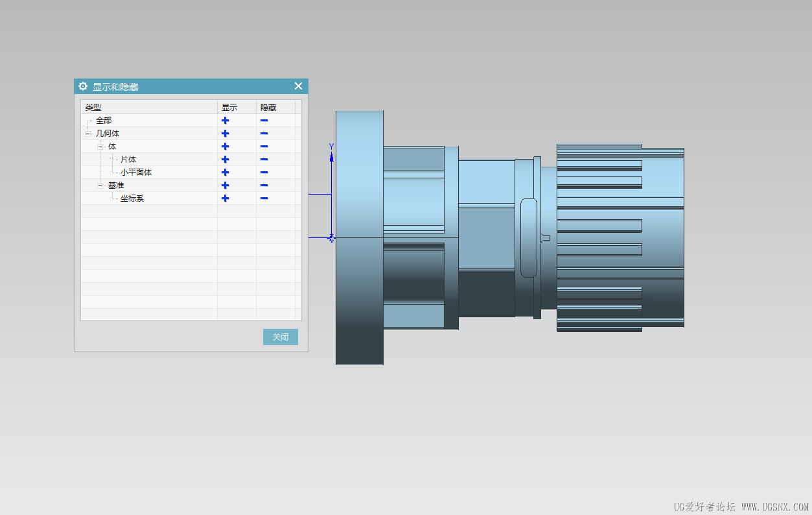Screen dimensions: 812x515
Task: Collapse the 体 tree node
Action: (x=100, y=147)
